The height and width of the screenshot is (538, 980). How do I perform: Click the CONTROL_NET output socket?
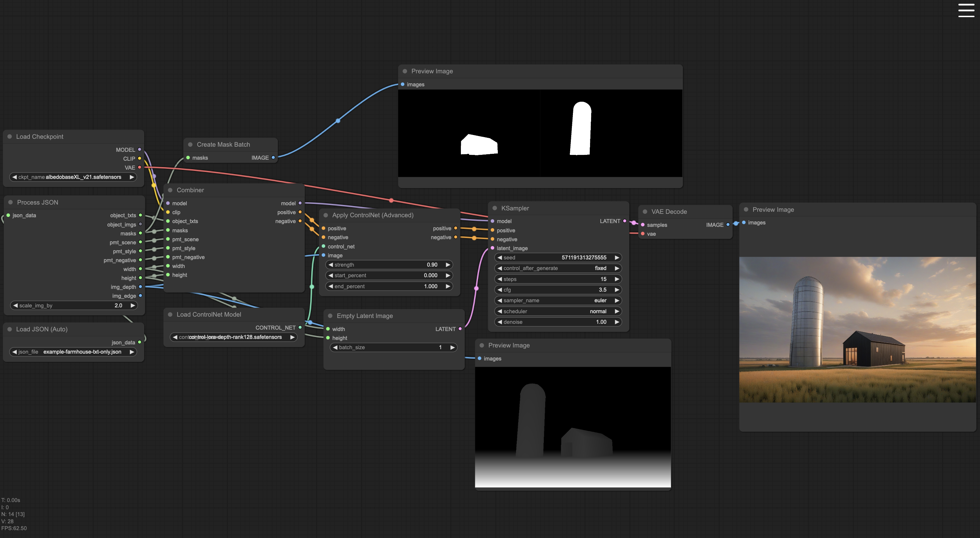pos(300,328)
